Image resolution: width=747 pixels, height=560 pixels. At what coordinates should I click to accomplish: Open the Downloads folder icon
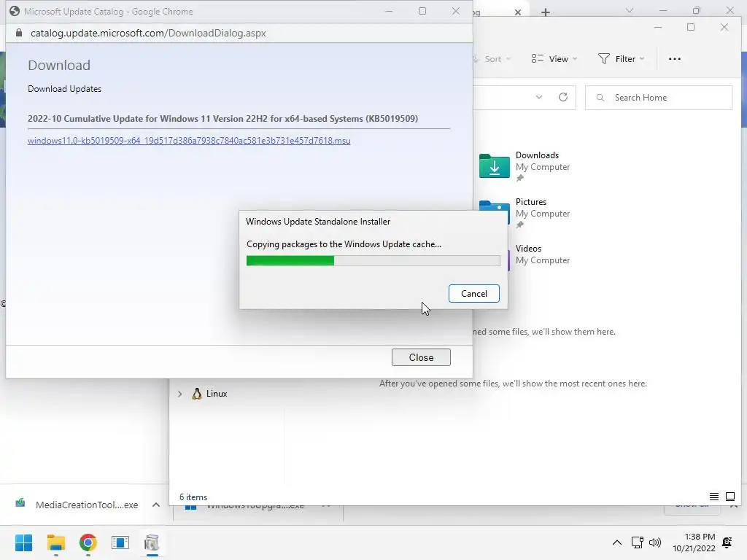pos(494,166)
